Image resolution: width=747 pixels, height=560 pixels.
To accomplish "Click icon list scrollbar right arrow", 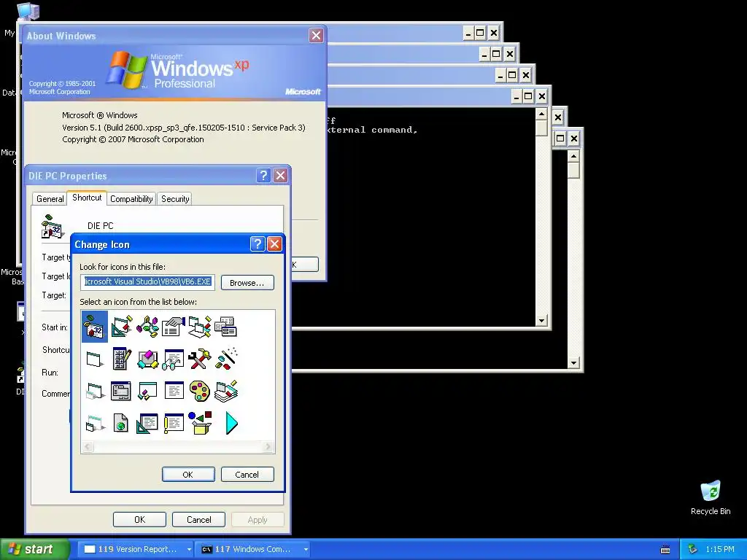I will coord(268,447).
